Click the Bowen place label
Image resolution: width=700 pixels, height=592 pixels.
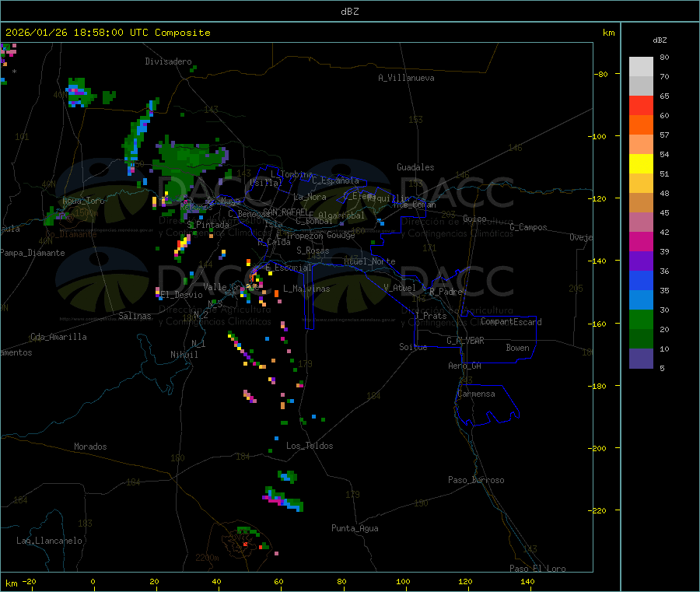coord(518,348)
